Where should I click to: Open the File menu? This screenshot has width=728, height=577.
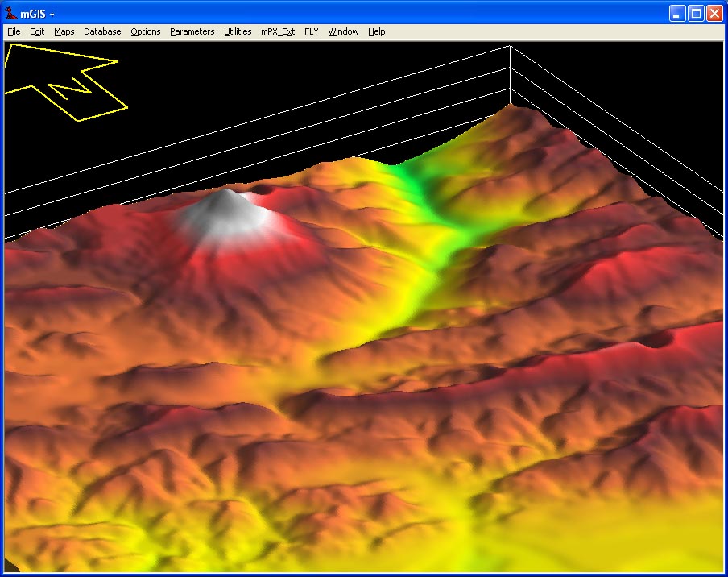(14, 31)
